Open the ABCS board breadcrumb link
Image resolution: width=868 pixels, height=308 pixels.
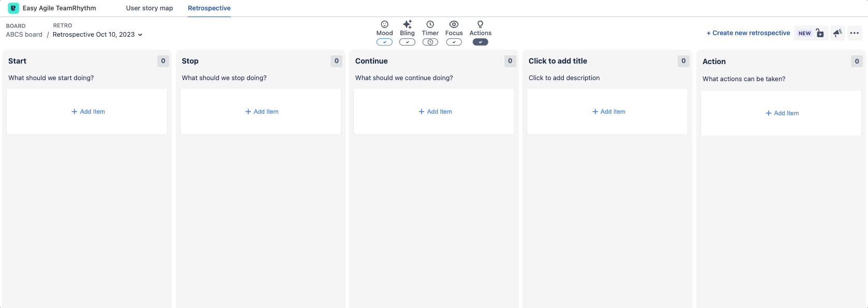click(x=24, y=35)
